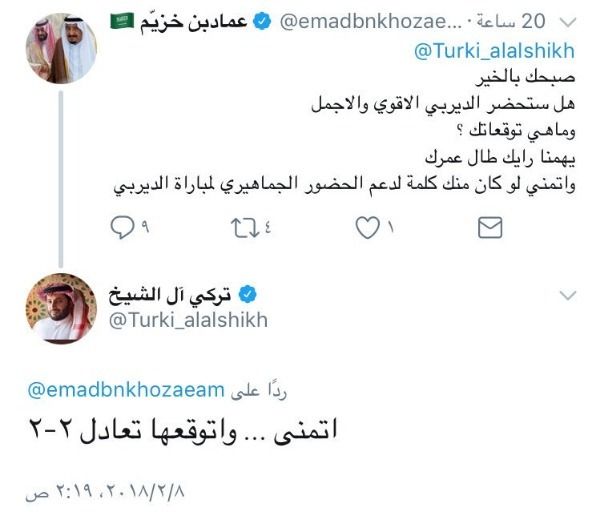
Task: Retweet the first tweet via arrows icon
Action: point(245,228)
